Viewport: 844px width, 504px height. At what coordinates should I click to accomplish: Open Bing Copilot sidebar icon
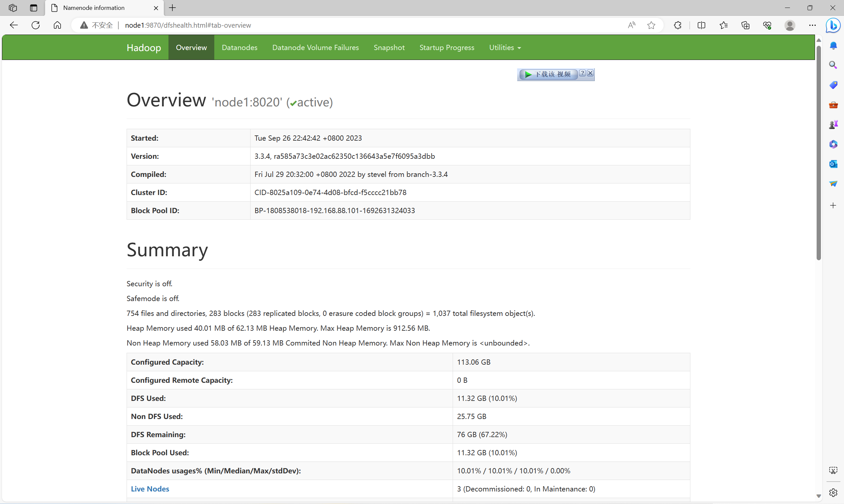tap(833, 25)
